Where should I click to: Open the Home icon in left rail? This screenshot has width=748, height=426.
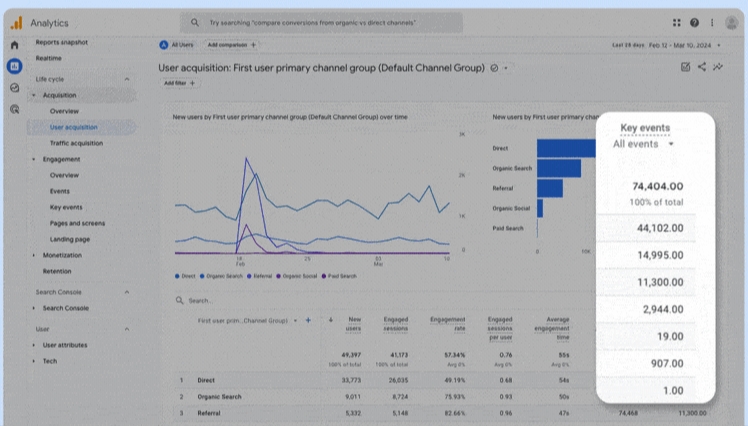click(14, 45)
